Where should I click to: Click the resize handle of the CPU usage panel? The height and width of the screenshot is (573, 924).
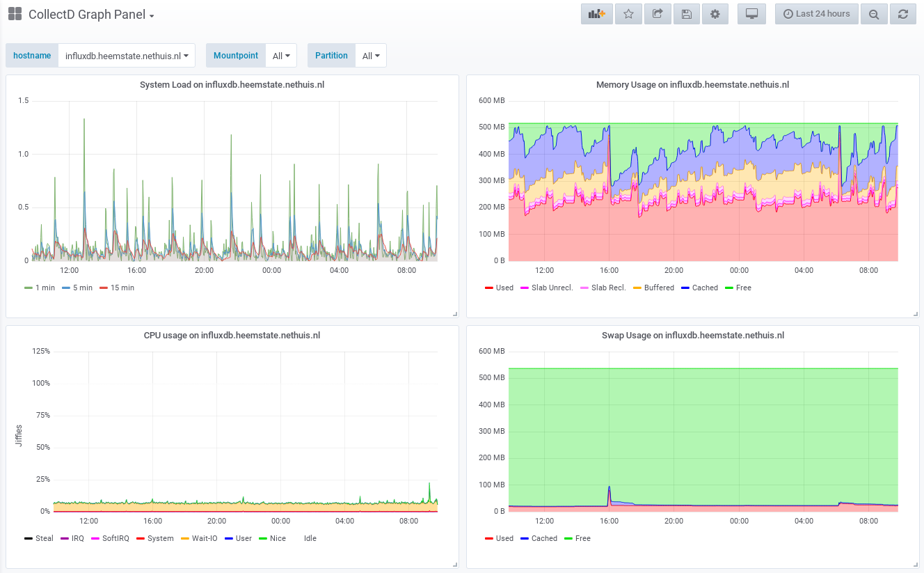(455, 565)
